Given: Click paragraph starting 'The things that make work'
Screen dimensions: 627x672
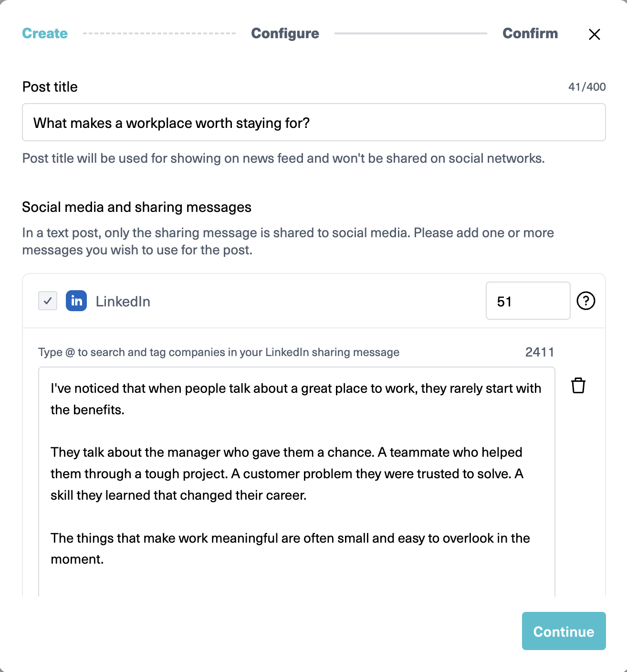Looking at the screenshot, I should (x=290, y=548).
